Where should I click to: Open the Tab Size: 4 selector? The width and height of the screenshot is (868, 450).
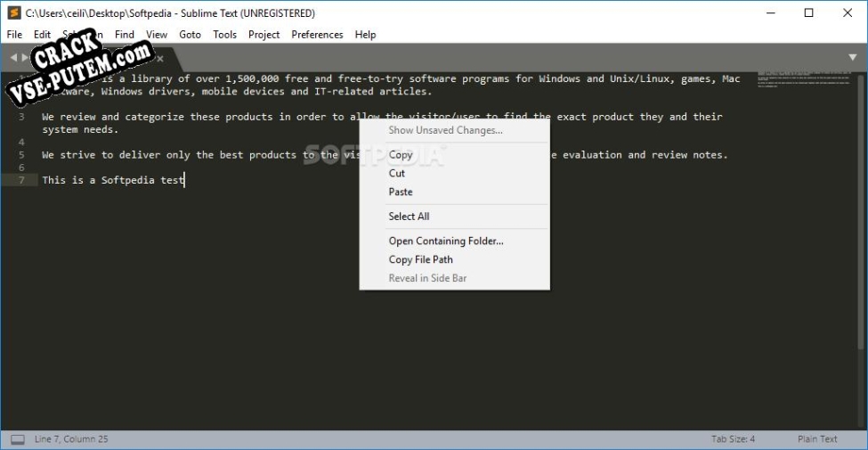(x=733, y=439)
